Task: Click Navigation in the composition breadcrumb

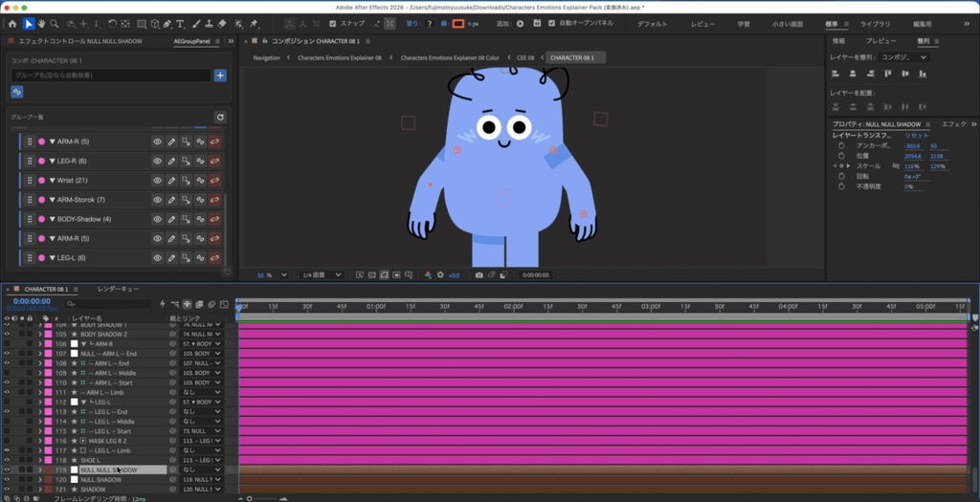Action: coord(266,57)
